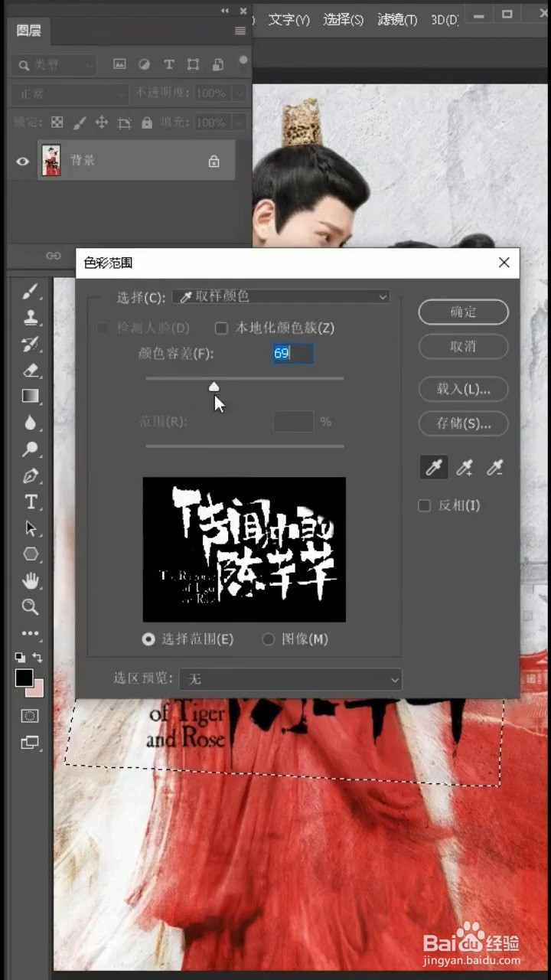
Task: Enable the 反相(I) checkbox
Action: point(424,506)
